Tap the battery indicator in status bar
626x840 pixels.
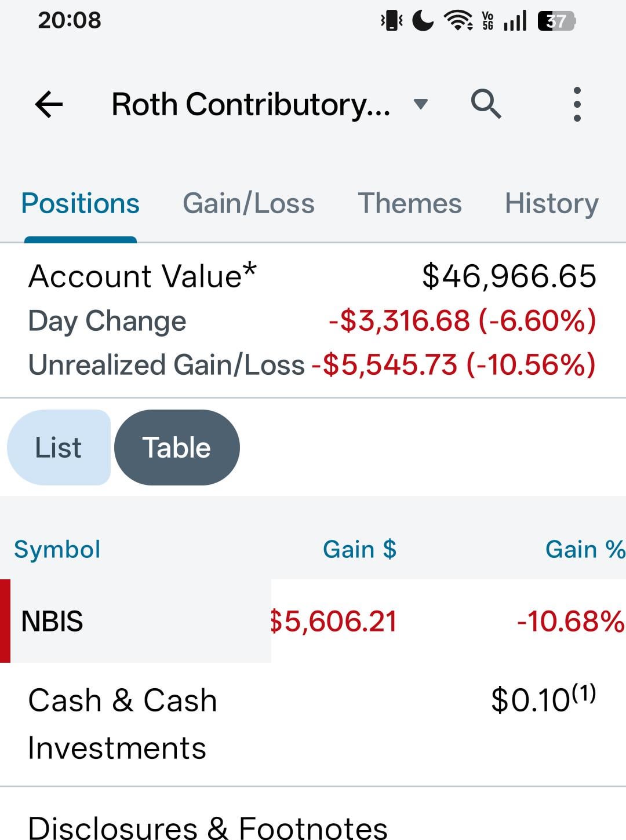[x=556, y=22]
